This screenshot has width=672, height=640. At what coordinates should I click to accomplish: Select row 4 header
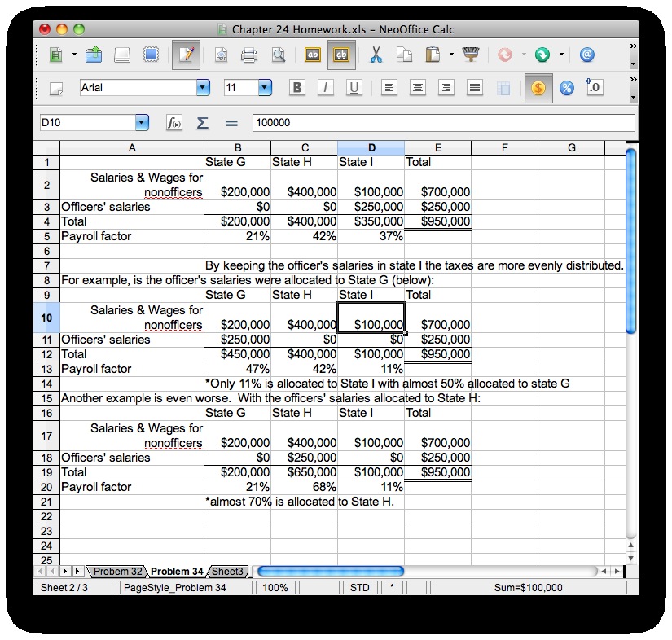click(46, 222)
